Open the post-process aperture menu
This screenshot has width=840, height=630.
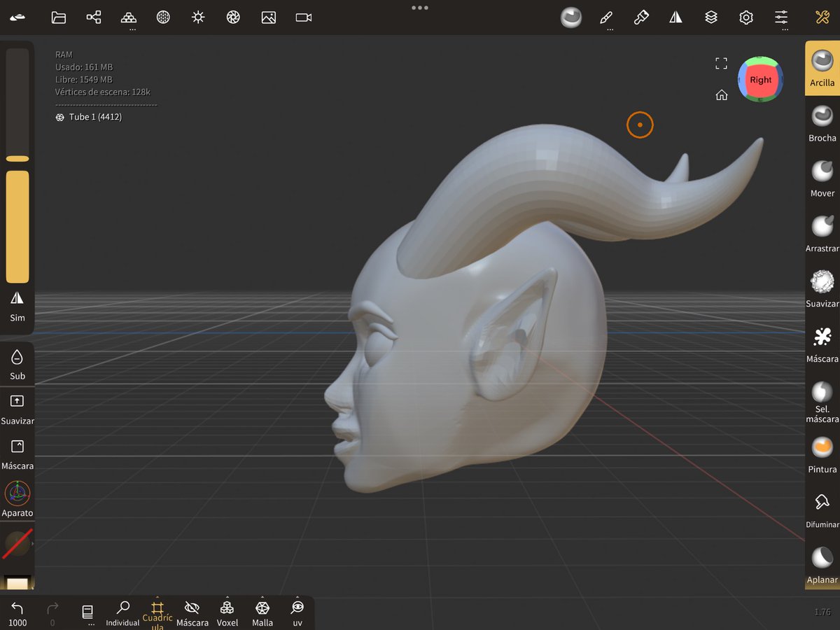[233, 17]
